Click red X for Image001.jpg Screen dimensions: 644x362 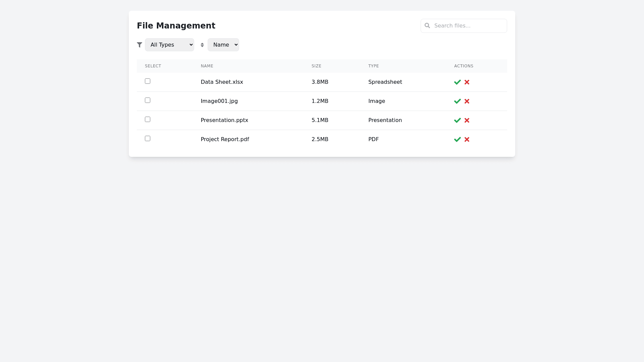[467, 101]
